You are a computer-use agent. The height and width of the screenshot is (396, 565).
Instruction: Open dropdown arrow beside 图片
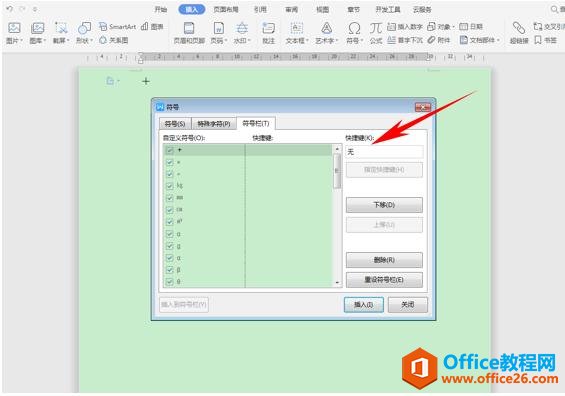(x=22, y=41)
